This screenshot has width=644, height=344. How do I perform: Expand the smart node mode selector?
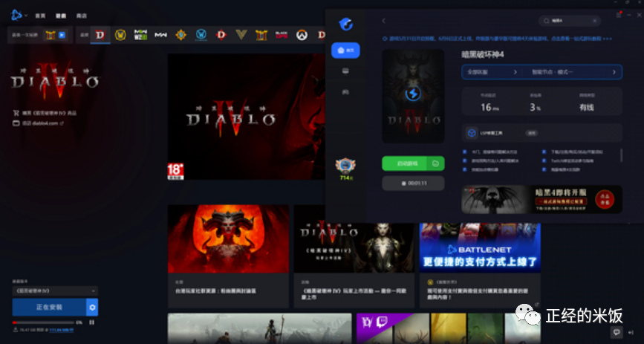pos(574,72)
